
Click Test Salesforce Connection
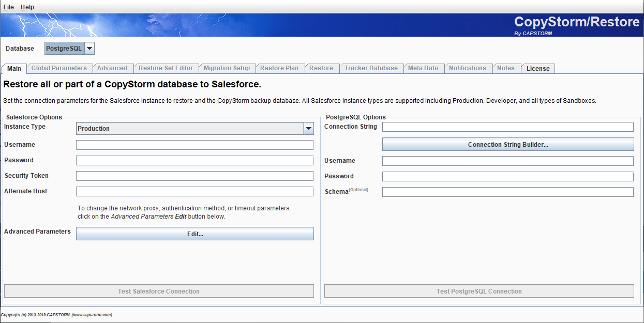pyautogui.click(x=158, y=291)
